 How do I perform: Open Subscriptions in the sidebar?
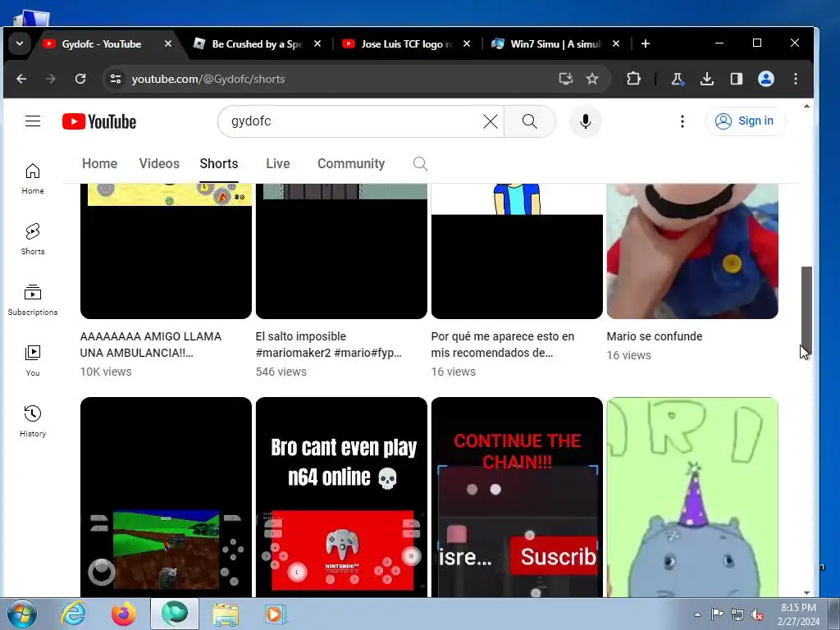[x=33, y=300]
